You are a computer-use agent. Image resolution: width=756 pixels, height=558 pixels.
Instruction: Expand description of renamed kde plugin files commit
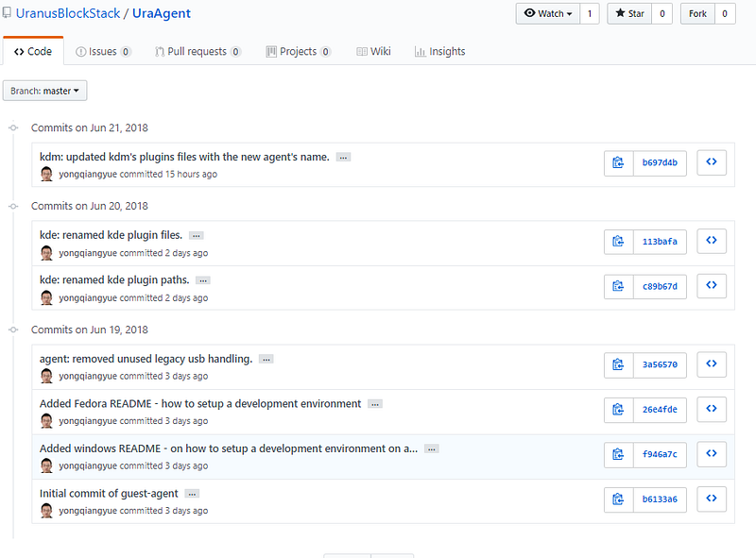pos(197,236)
